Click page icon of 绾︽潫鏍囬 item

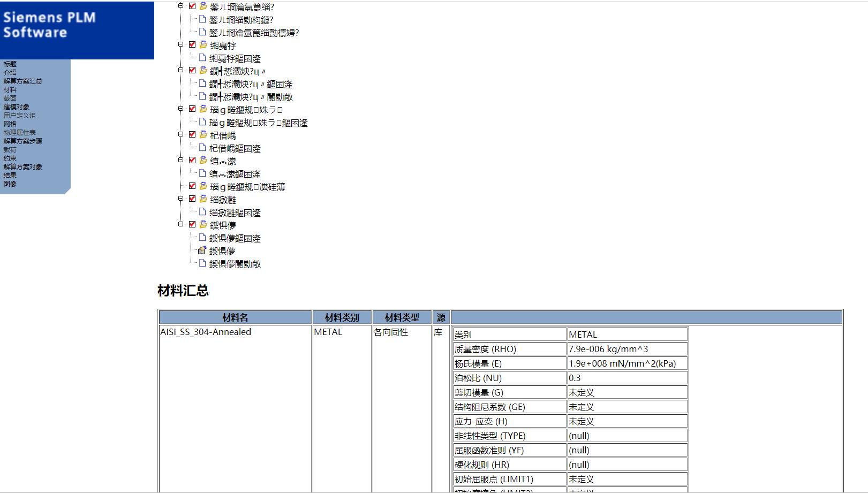(x=202, y=173)
